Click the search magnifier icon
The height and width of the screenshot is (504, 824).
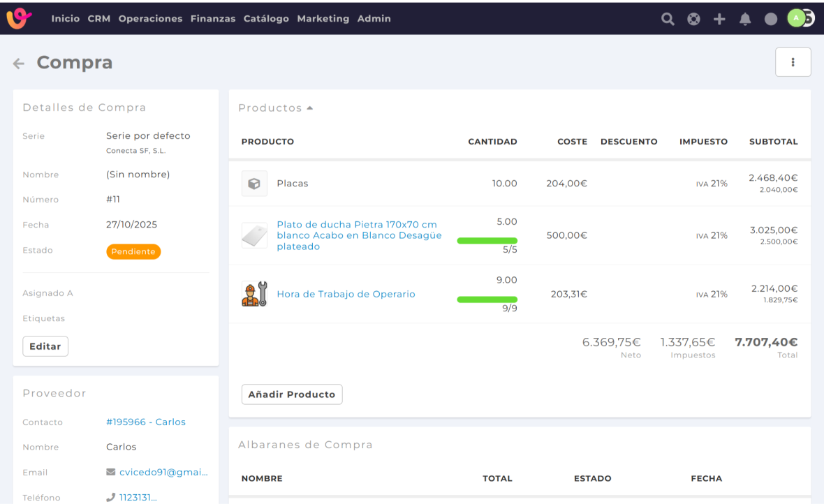tap(668, 19)
